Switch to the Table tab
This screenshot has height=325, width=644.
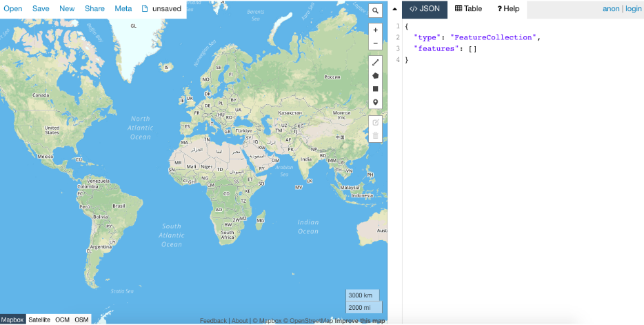tap(469, 9)
